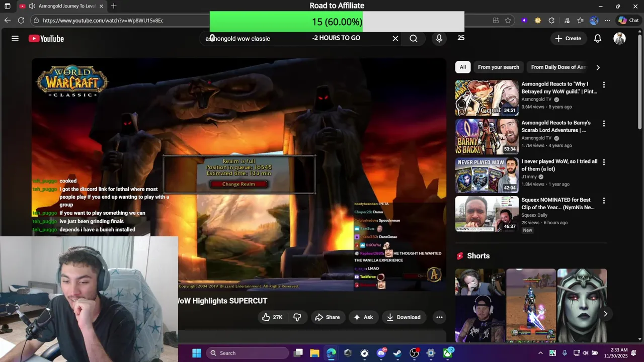Select the All filter chip
The width and height of the screenshot is (644, 362).
point(463,67)
